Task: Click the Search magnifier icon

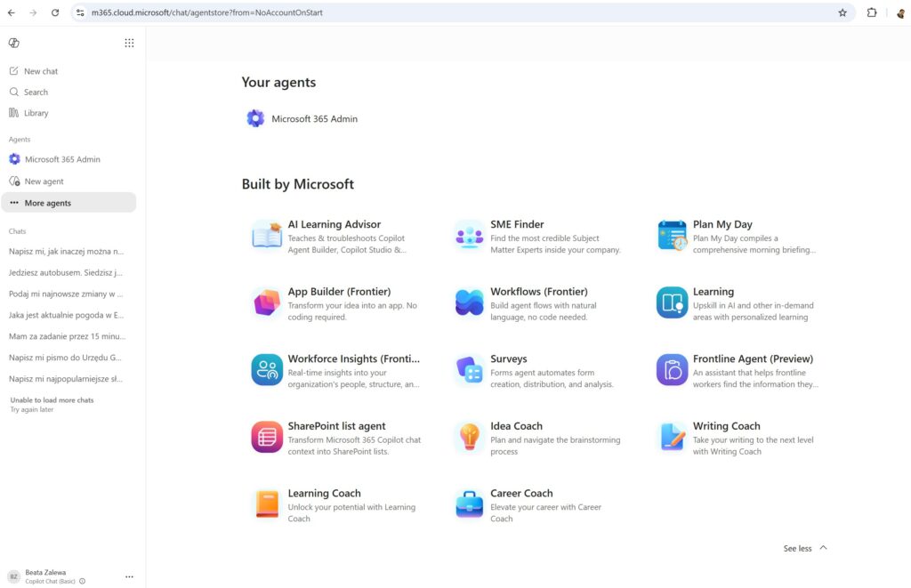Action: (14, 92)
